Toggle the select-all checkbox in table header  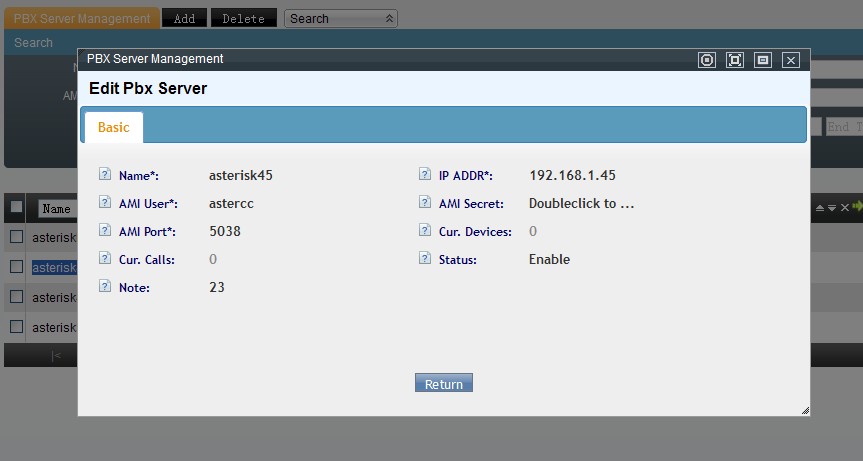(x=16, y=207)
